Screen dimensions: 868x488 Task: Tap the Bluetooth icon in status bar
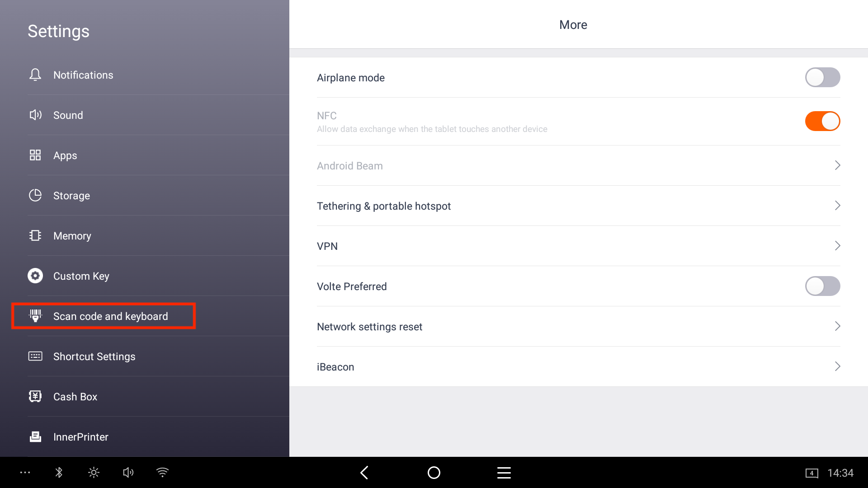point(59,473)
